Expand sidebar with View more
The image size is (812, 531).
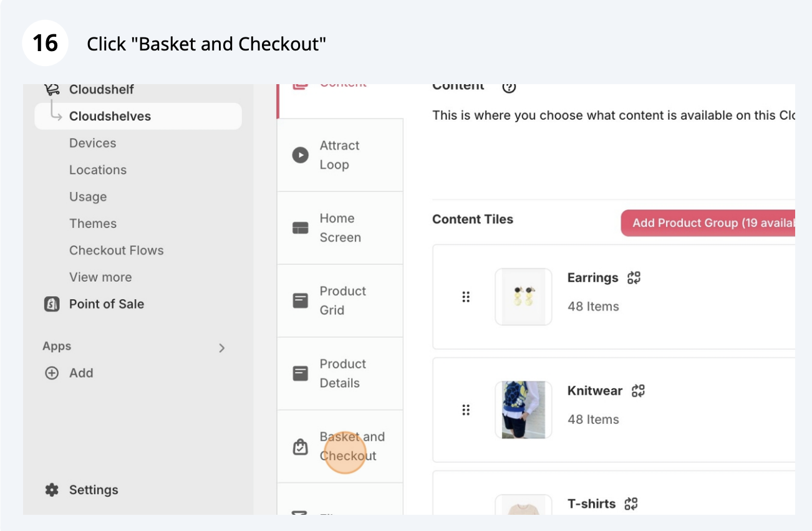pyautogui.click(x=100, y=277)
